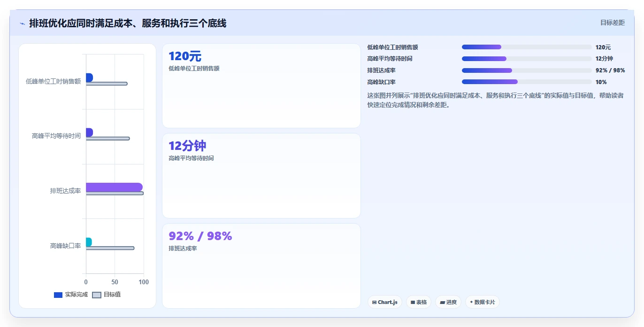This screenshot has height=327, width=644.
Task: Click the 排班达成率 progress bar
Action: [527, 70]
